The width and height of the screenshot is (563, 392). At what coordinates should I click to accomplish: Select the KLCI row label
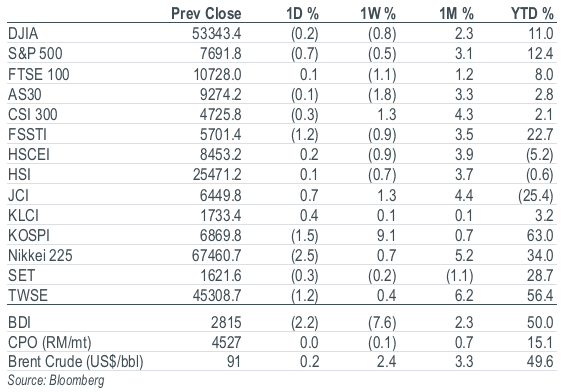coord(23,215)
